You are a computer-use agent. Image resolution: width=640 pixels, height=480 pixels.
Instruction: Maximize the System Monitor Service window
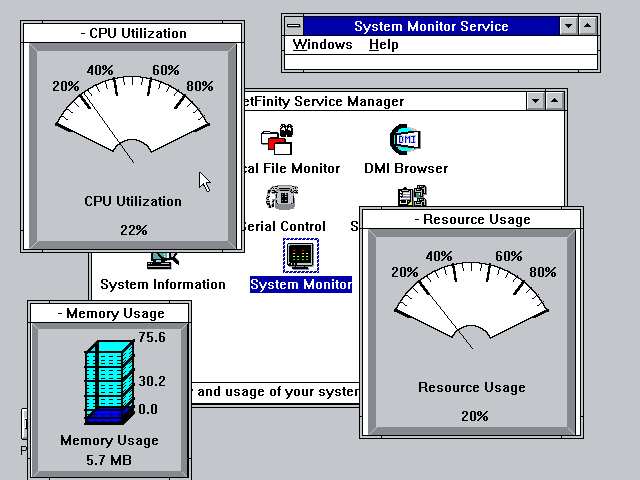(588, 26)
